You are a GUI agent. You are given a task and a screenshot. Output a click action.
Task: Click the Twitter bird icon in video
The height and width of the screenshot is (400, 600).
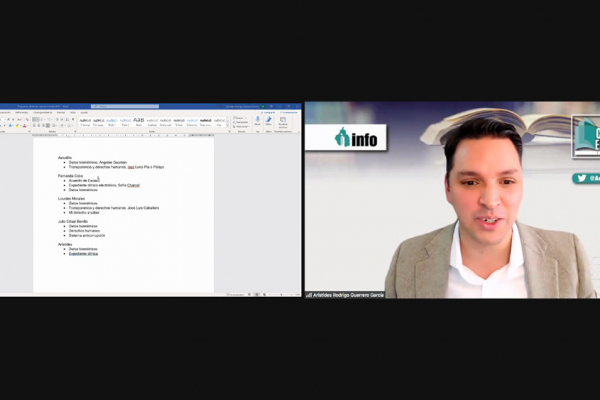[x=582, y=178]
